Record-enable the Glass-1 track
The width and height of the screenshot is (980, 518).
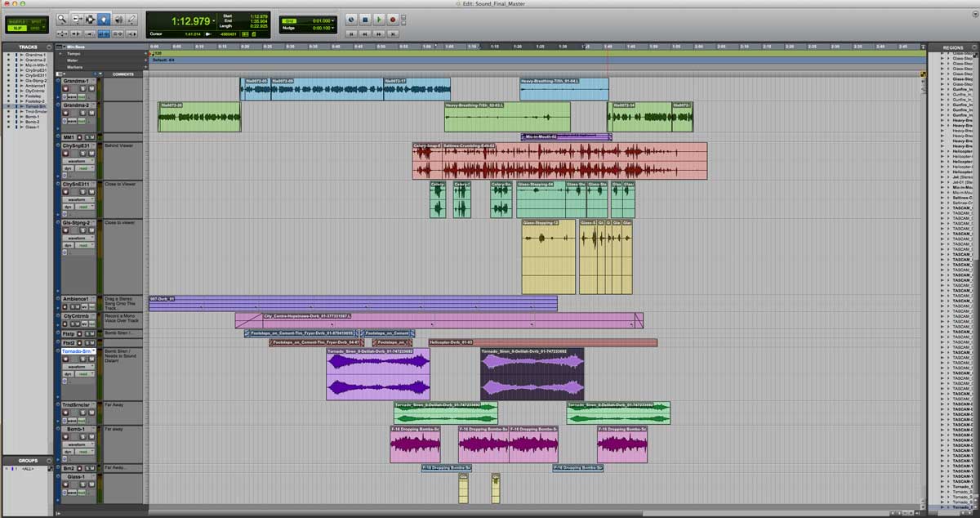65,485
